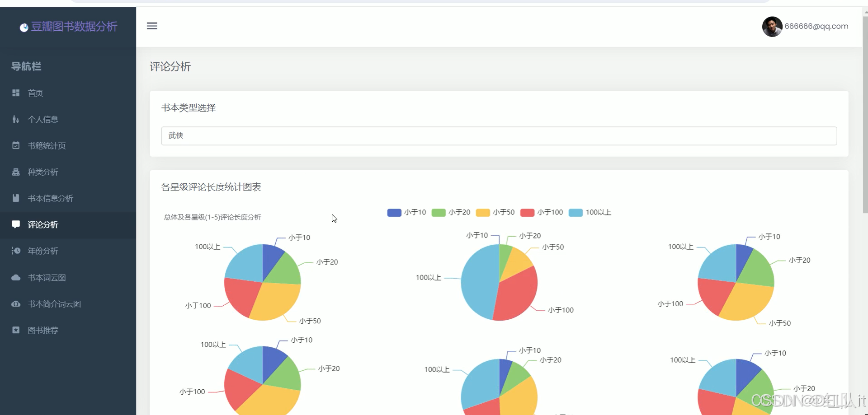Open 书本词云图 in sidebar
Viewport: 868px width, 415px height.
(68, 277)
